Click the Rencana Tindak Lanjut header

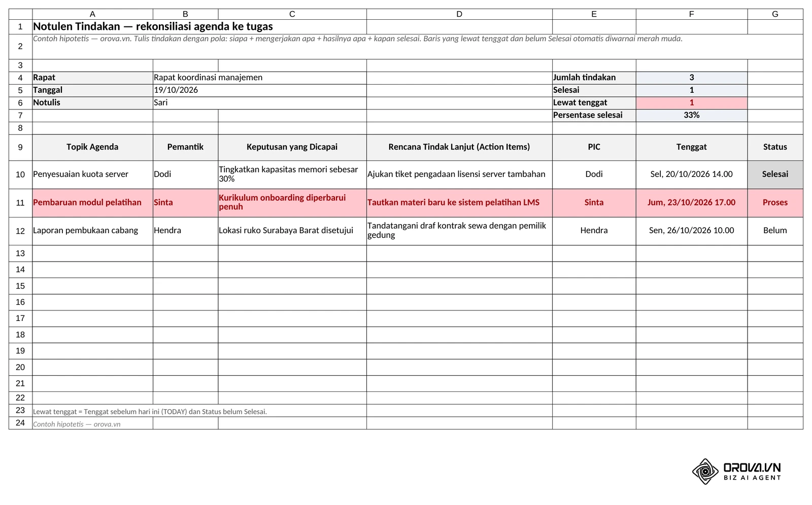459,147
